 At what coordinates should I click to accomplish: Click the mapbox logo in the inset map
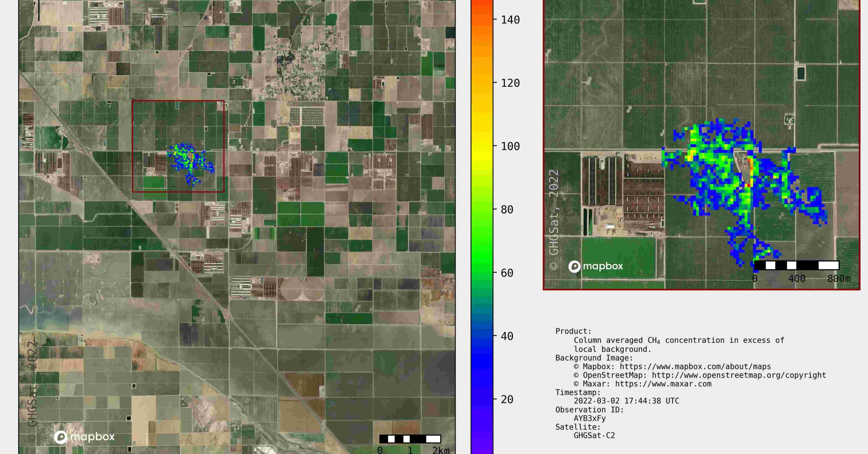(595, 267)
